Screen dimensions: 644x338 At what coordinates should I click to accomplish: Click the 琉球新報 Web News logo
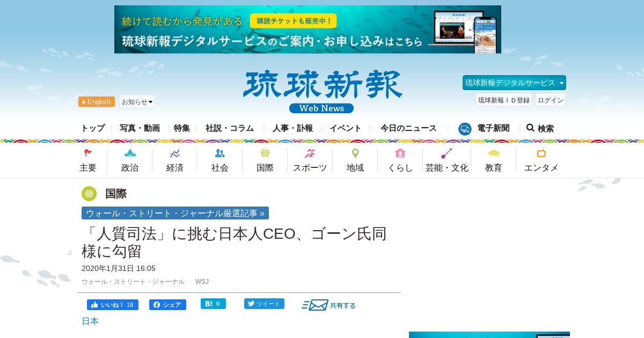coord(322,92)
